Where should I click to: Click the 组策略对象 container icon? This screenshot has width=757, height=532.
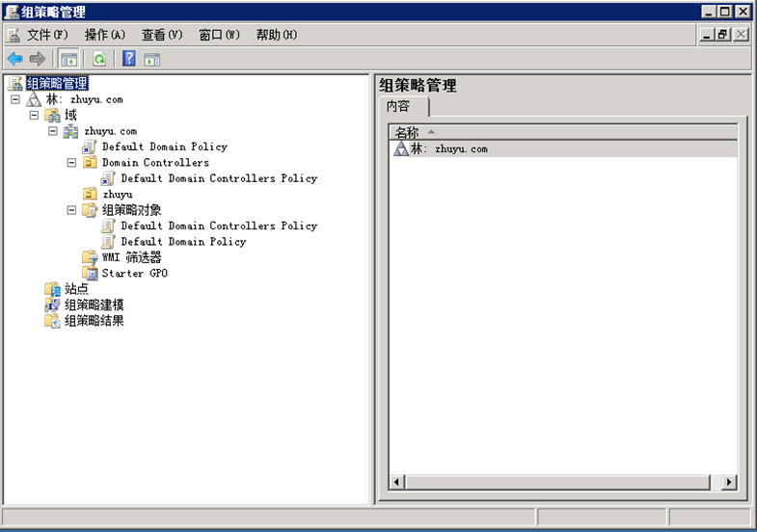(x=90, y=210)
